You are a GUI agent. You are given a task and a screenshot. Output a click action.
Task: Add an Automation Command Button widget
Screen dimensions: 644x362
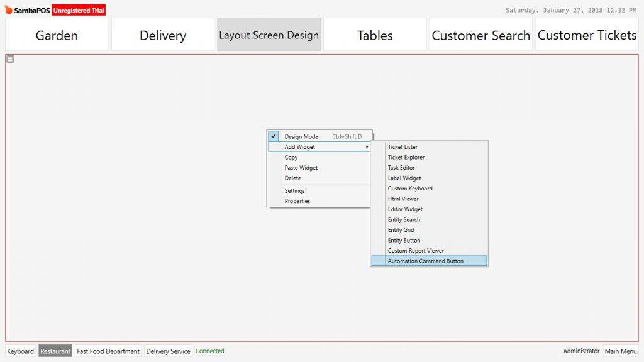tap(429, 261)
